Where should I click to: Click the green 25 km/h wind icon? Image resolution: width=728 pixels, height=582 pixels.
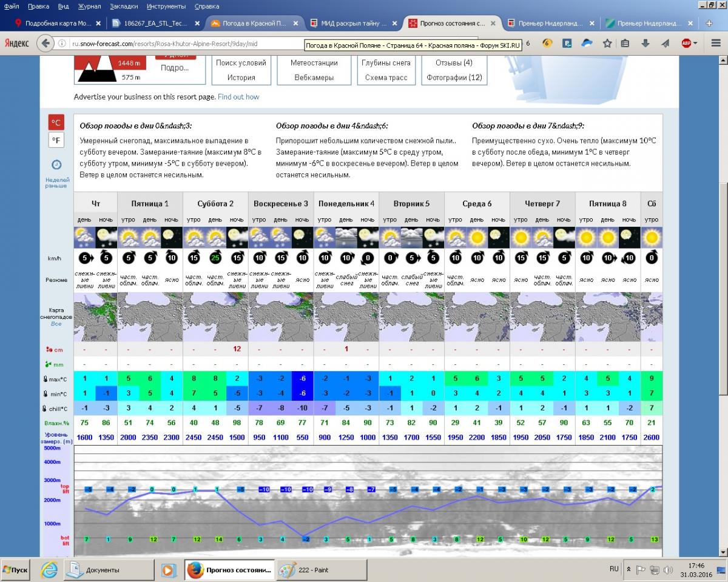[x=215, y=258]
